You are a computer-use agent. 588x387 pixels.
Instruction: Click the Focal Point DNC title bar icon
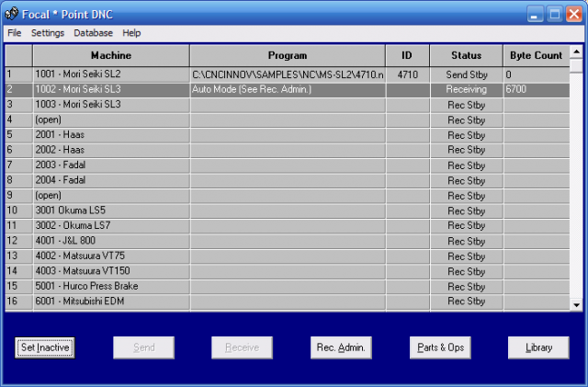[12, 14]
